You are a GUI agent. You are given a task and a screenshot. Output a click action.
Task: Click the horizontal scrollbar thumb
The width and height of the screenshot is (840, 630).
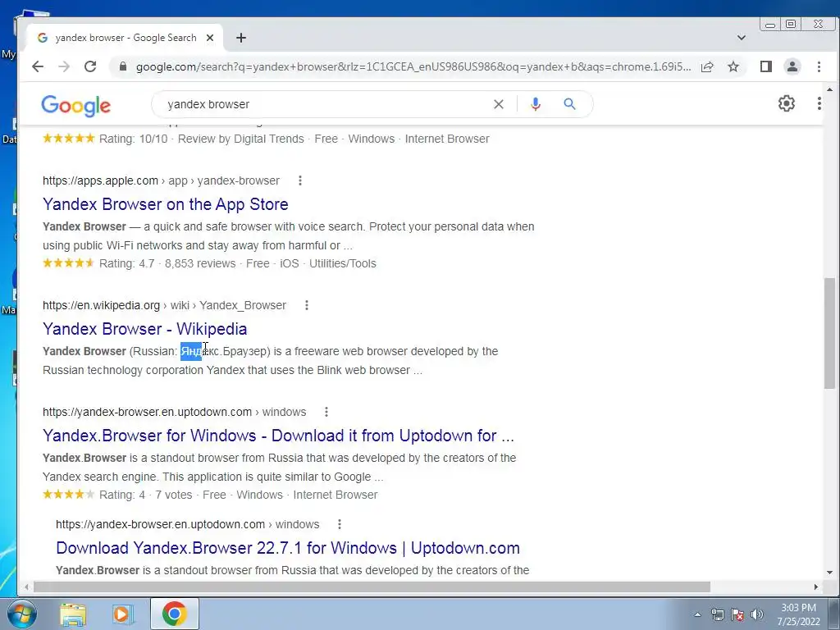372,587
